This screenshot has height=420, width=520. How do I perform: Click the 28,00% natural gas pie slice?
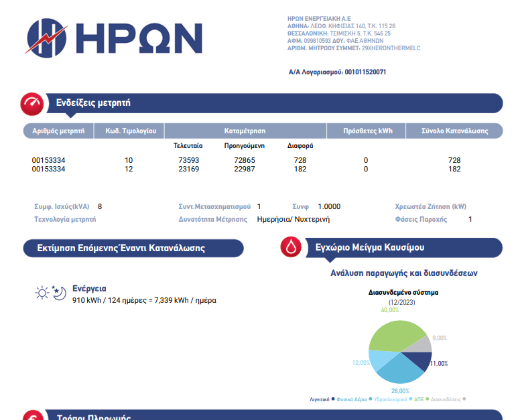(x=400, y=370)
